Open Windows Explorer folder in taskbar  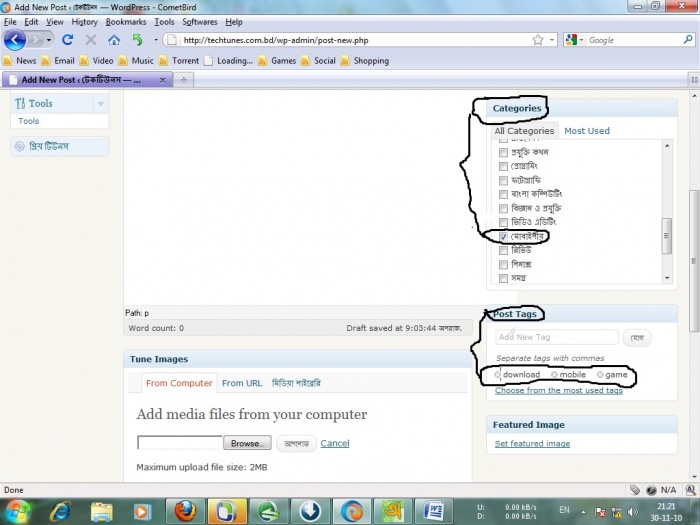pyautogui.click(x=101, y=512)
